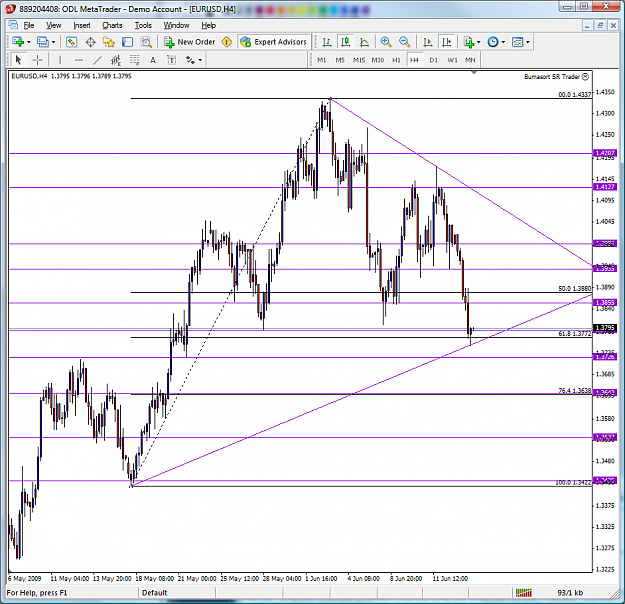
Task: Switch timeframe to H1
Action: [x=396, y=60]
